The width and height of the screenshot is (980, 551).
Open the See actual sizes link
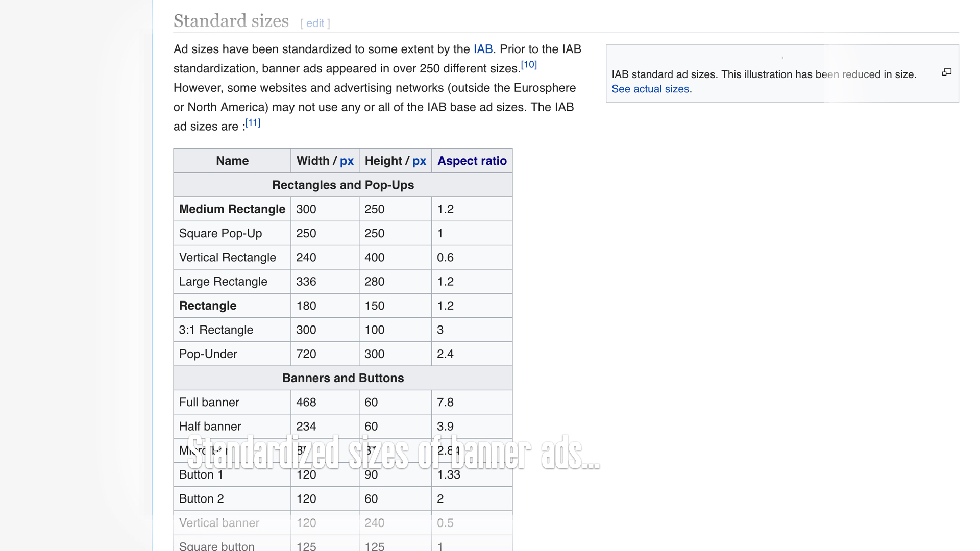point(650,89)
